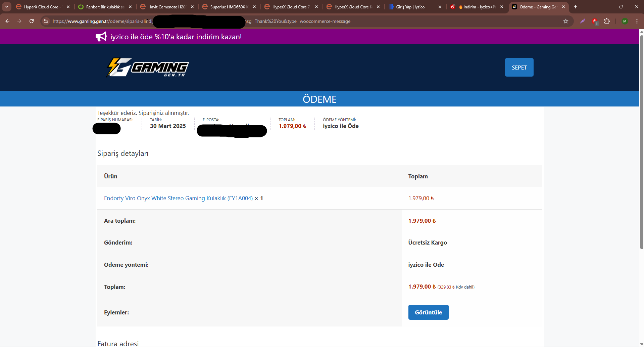Click the browser forward arrow
Screen dimensions: 644x347
coord(19,21)
